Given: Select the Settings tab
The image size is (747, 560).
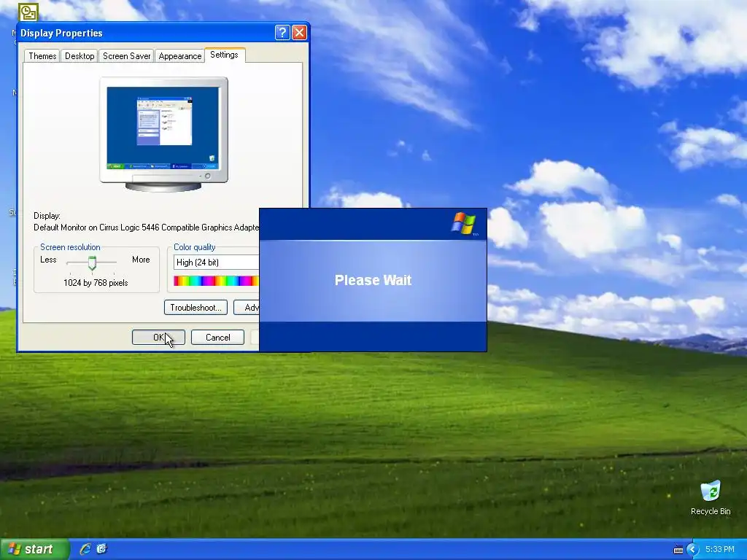Looking at the screenshot, I should click(225, 55).
